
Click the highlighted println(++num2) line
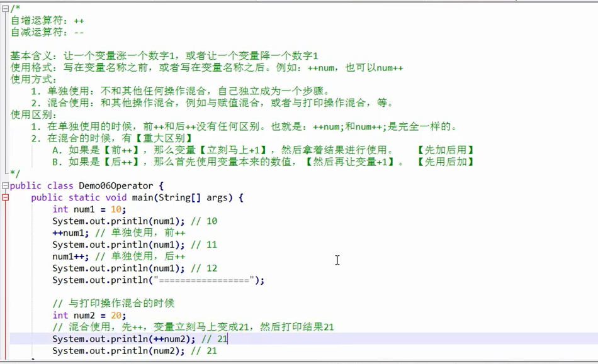click(140, 339)
